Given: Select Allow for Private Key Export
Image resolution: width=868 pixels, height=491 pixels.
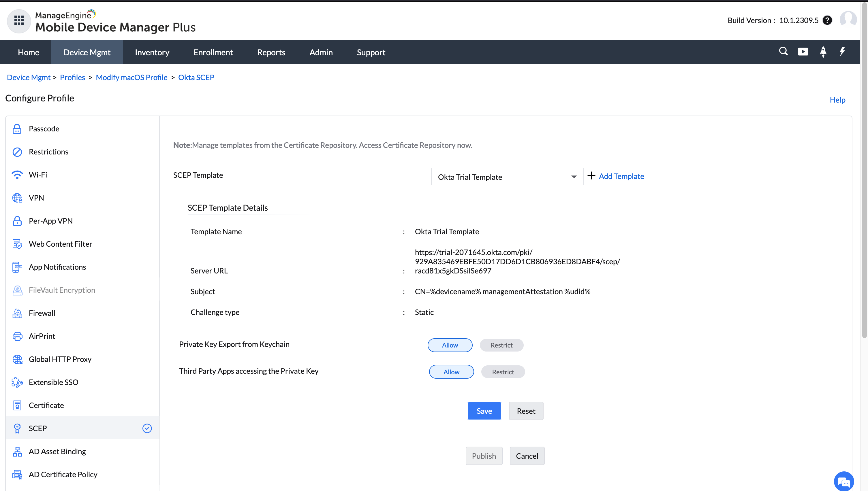Looking at the screenshot, I should 450,345.
